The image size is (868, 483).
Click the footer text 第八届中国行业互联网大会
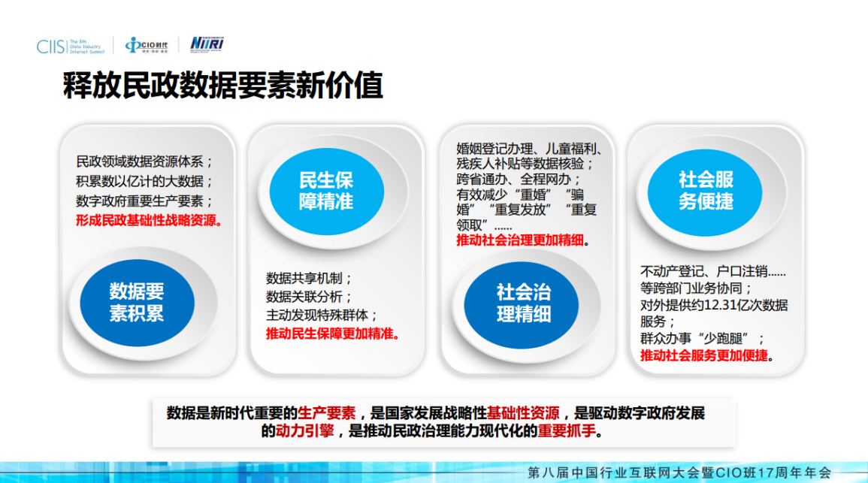point(614,472)
